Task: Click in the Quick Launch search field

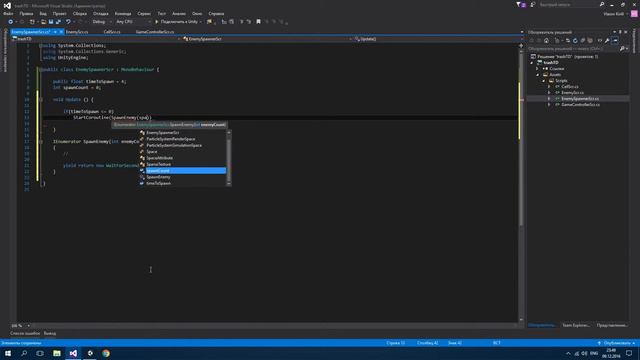Action: tap(568, 4)
